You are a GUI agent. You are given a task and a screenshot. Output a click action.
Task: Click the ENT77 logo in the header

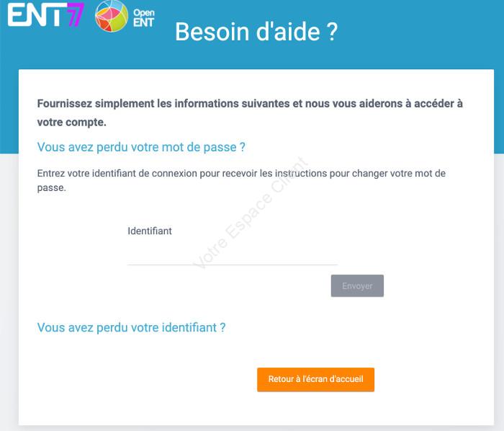(x=46, y=15)
